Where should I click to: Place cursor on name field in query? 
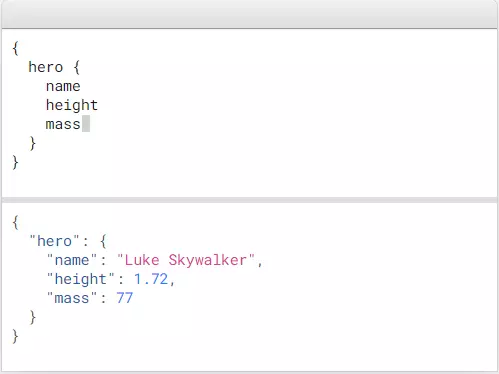coord(63,86)
